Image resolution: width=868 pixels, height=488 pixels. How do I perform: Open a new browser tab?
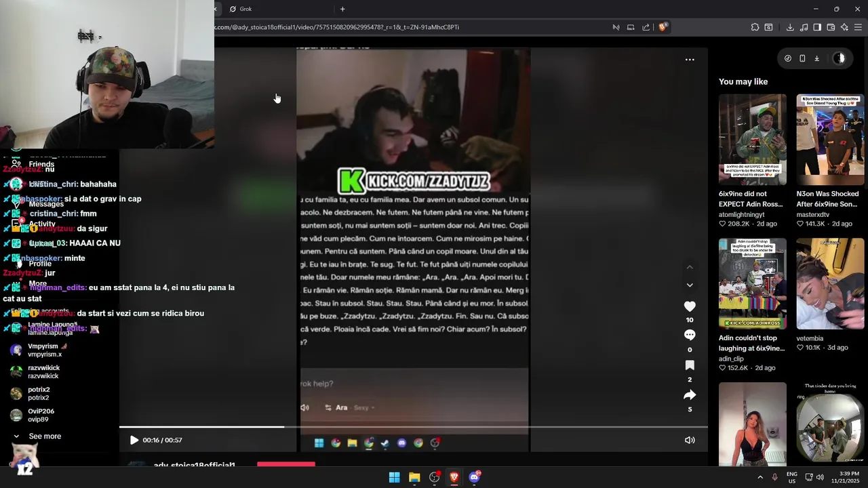342,9
